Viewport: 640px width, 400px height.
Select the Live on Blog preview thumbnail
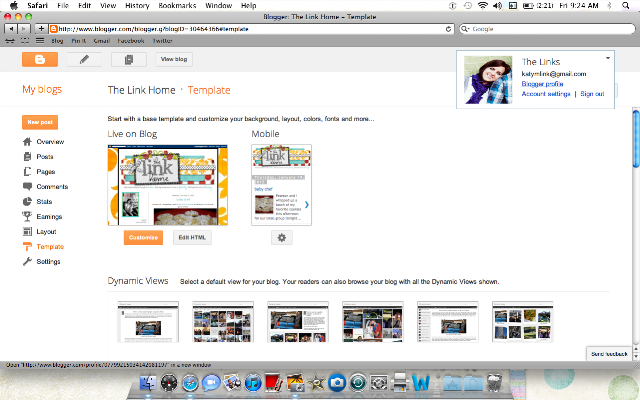point(168,185)
